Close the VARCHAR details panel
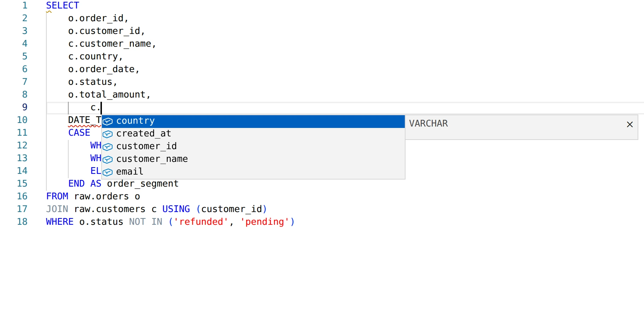This screenshot has height=311, width=644. click(630, 124)
